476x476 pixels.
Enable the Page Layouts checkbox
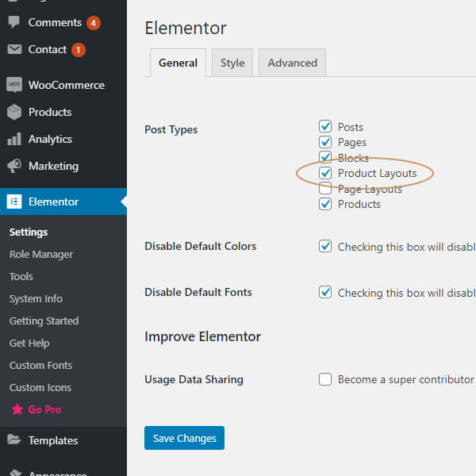[x=325, y=189]
